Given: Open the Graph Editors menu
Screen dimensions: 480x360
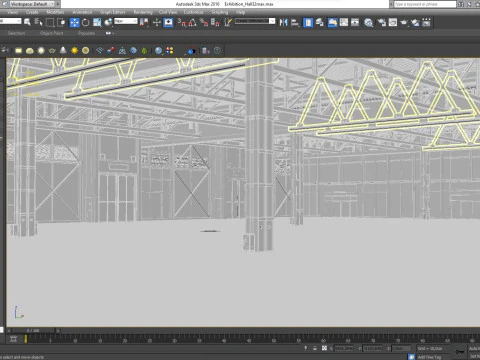Looking at the screenshot, I should coord(113,12).
